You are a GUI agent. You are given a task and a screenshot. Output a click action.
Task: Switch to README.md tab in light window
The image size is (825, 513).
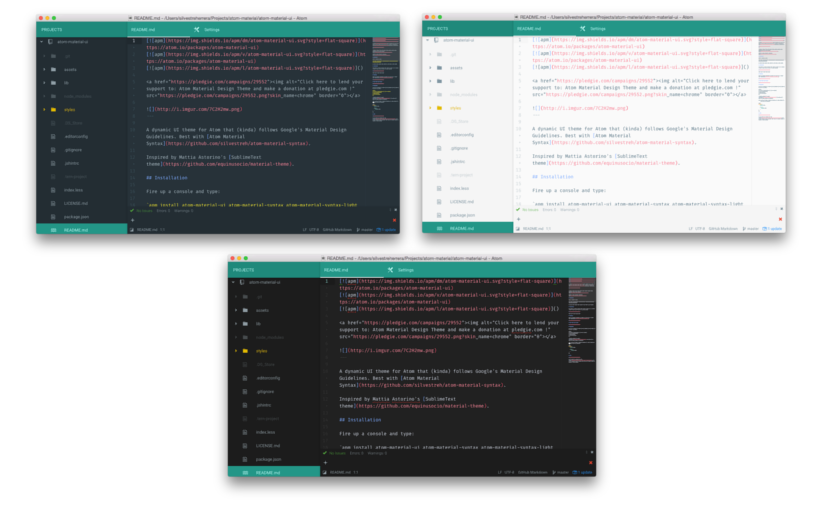(545, 29)
